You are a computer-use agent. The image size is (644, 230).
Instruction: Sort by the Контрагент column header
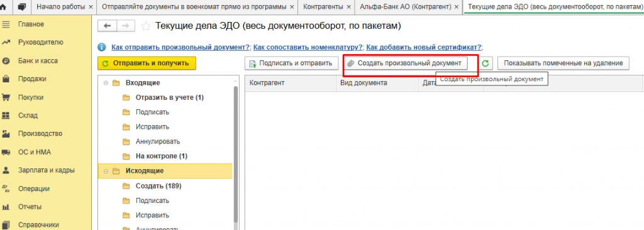[291, 83]
